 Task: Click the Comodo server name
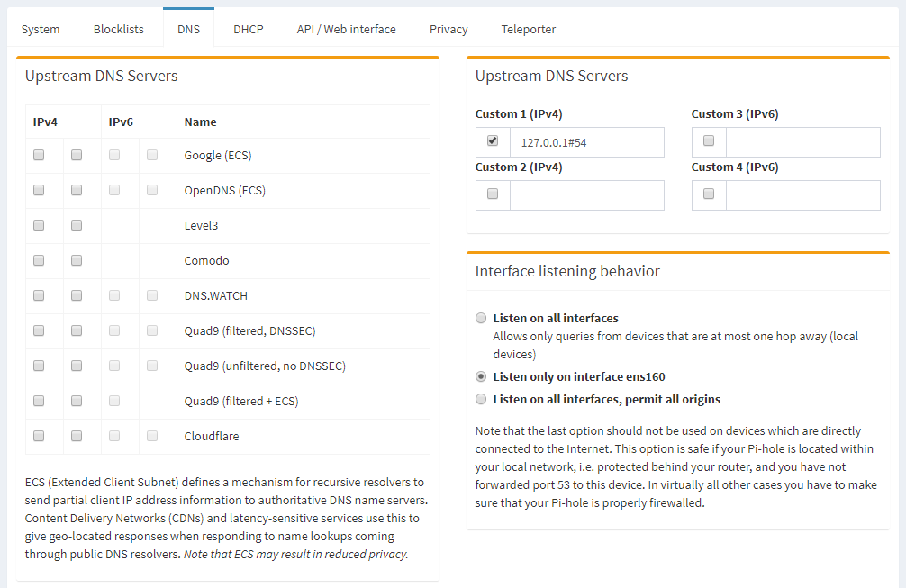[x=206, y=260]
